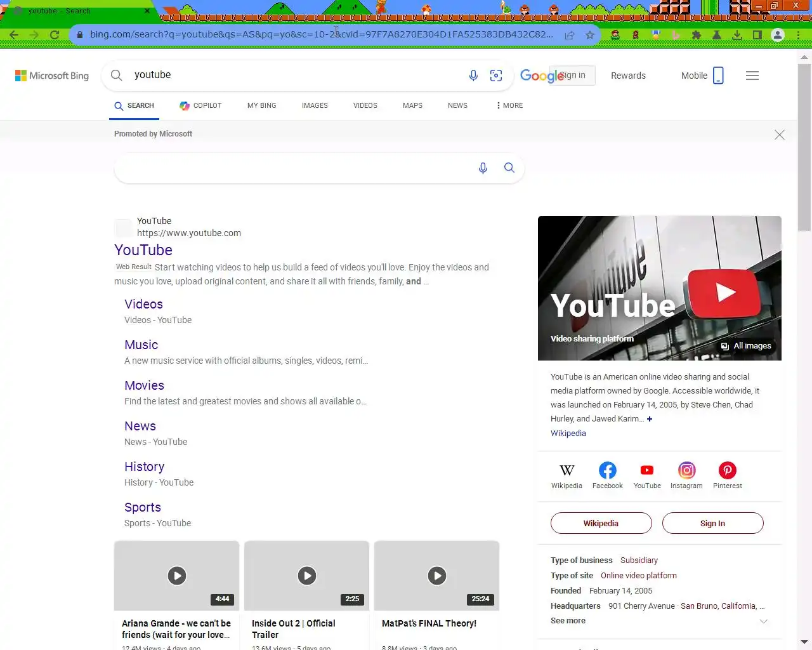The height and width of the screenshot is (650, 812).
Task: Open the MORE dropdown in Bing navigation
Action: (x=510, y=105)
